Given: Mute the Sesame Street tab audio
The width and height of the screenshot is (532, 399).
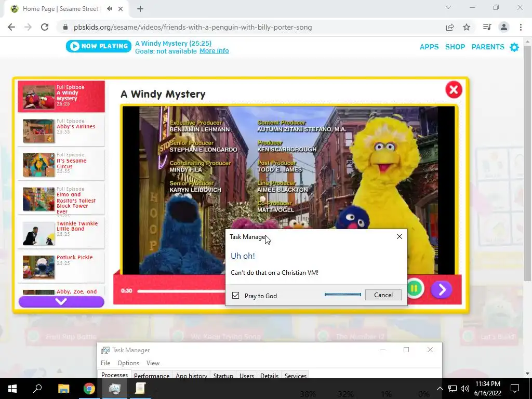Looking at the screenshot, I should coord(109,9).
